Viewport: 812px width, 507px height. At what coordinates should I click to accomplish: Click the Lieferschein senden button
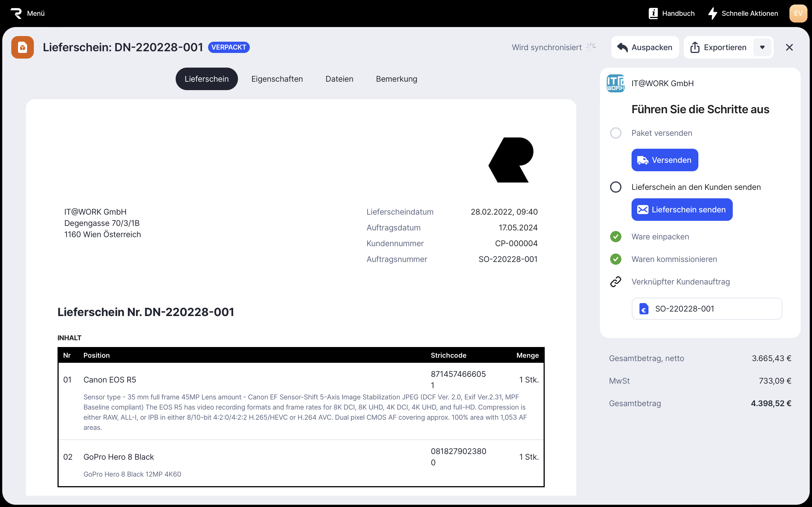point(682,210)
